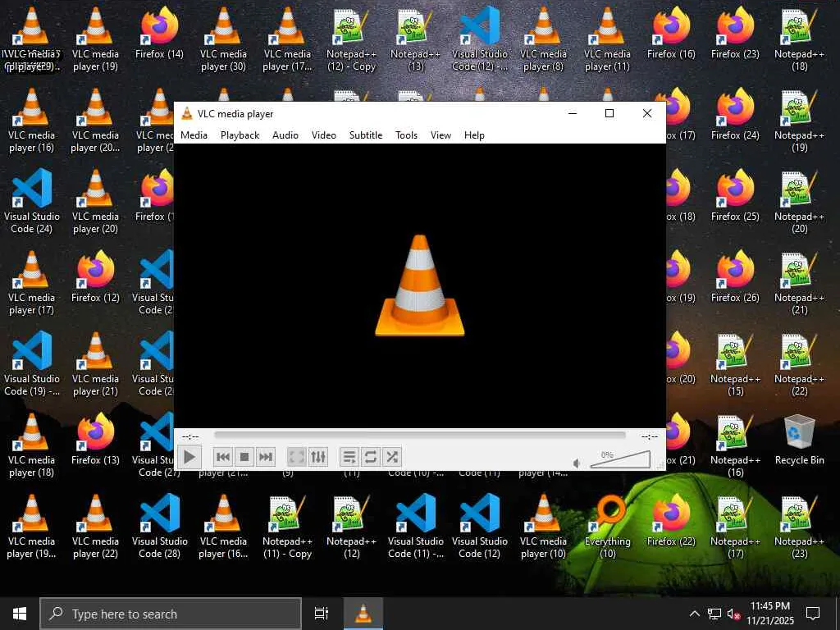Select Firefox (24) desktop shortcut
Viewport: 840px width, 630px height.
coord(735,115)
